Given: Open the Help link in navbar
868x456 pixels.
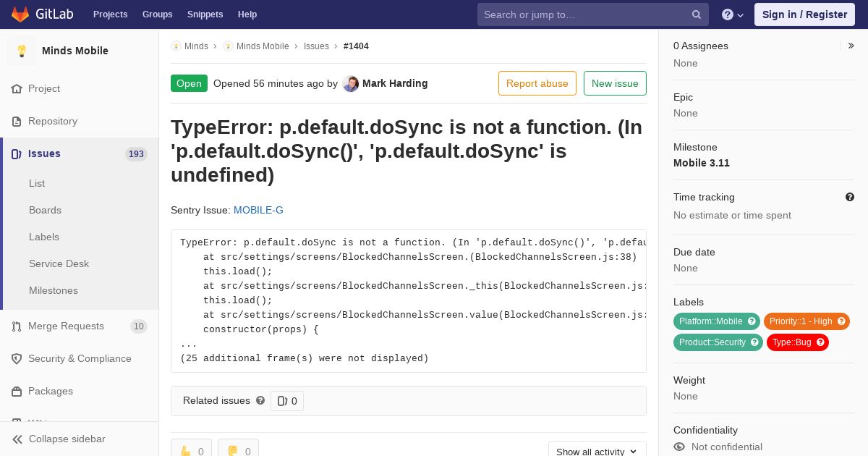Looking at the screenshot, I should 247,14.
